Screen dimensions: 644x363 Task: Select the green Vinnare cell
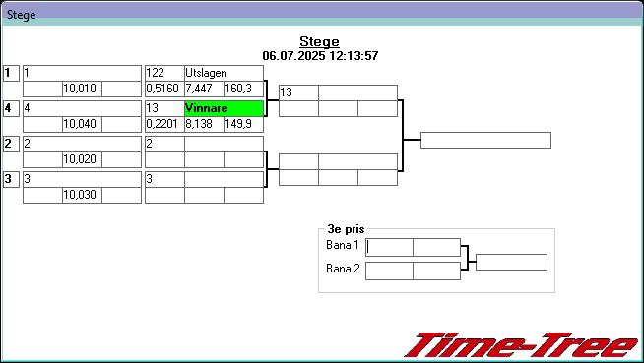(224, 108)
